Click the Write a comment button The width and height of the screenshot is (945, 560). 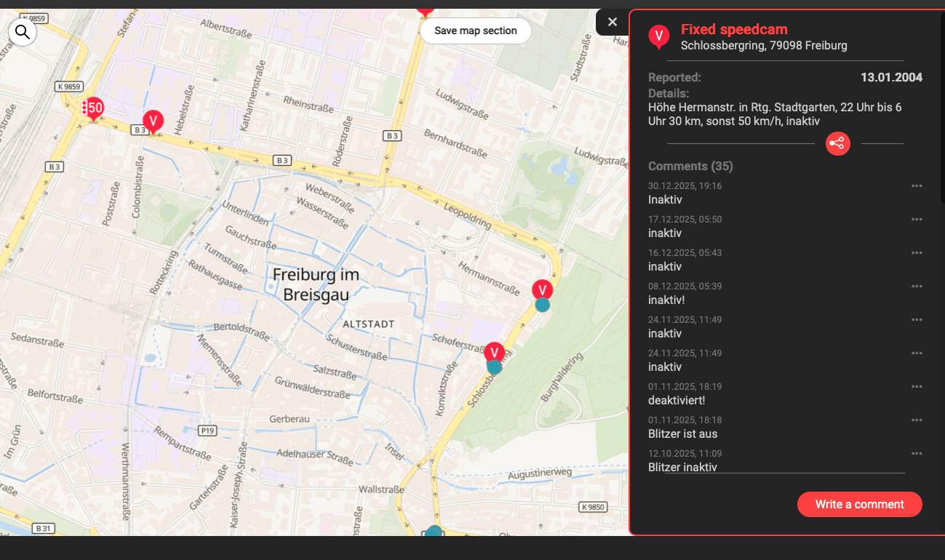click(x=859, y=504)
